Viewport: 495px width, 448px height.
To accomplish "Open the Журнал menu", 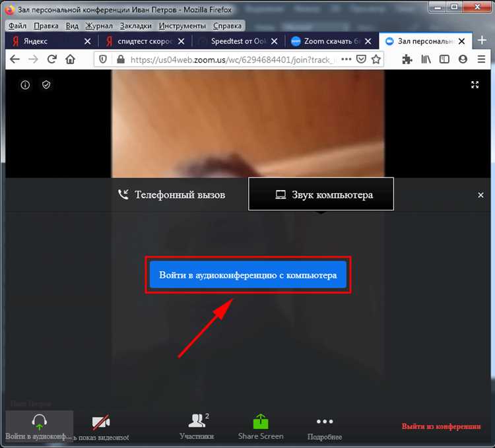I will (99, 26).
